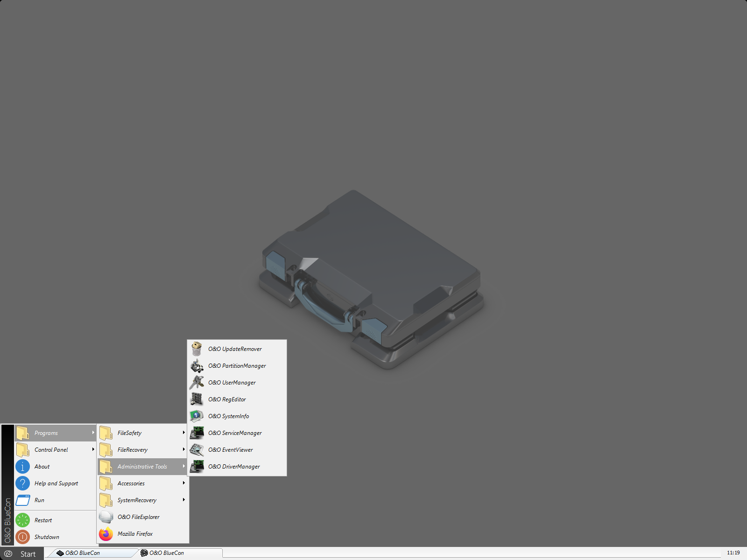Click the O&O FileExplorer label

(139, 517)
